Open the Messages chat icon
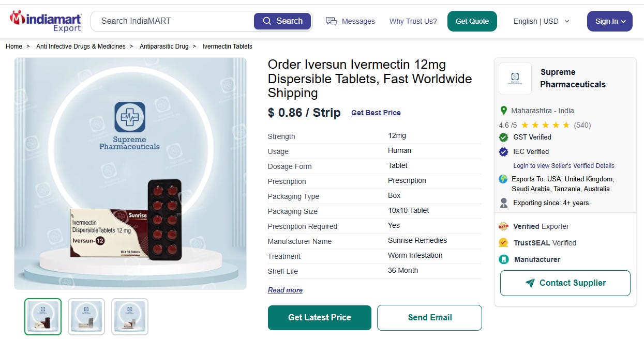The height and width of the screenshot is (356, 644). pyautogui.click(x=331, y=21)
